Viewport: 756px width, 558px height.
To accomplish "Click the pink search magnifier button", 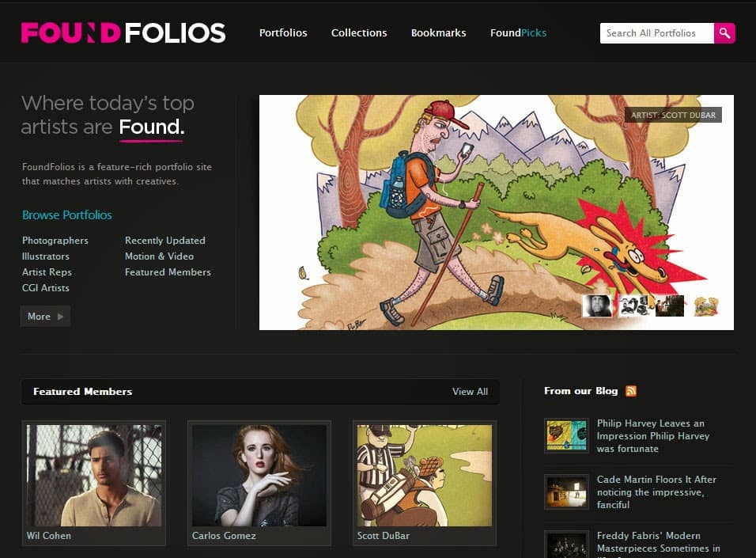I will (724, 33).
